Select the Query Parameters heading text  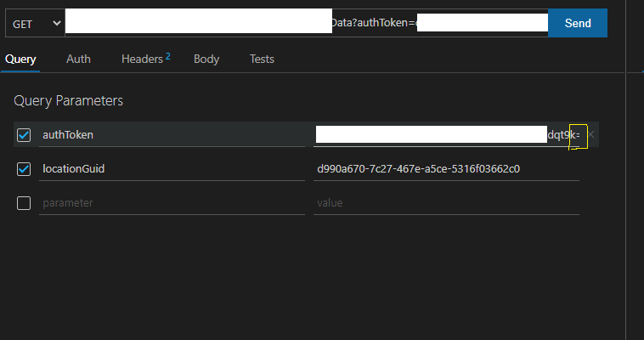[68, 101]
